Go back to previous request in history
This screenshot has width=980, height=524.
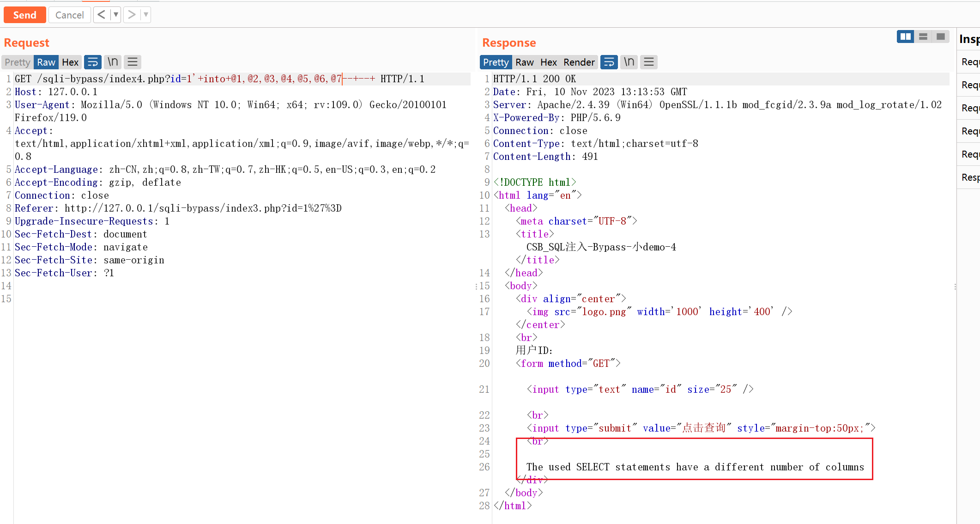tap(102, 15)
